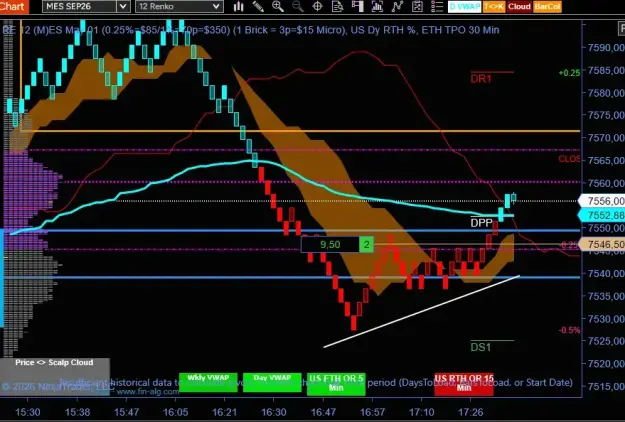Open the strategies icon
Screen dimensions: 625x422
click(397, 7)
